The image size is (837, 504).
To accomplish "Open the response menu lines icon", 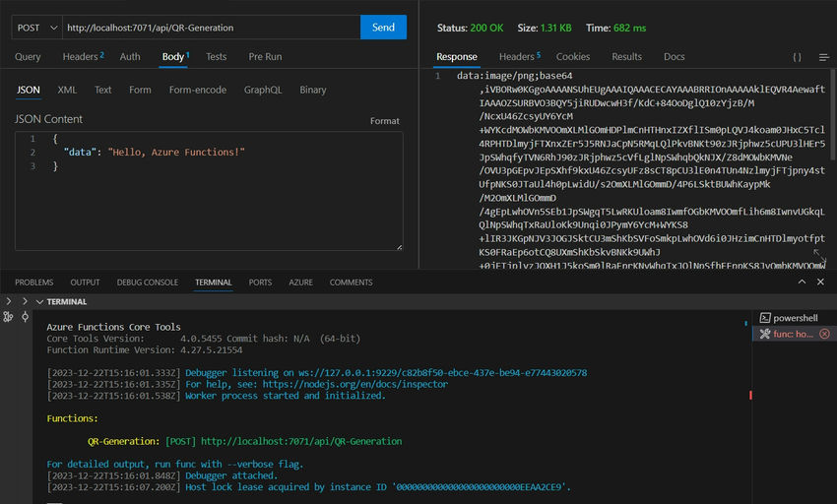I will click(824, 57).
